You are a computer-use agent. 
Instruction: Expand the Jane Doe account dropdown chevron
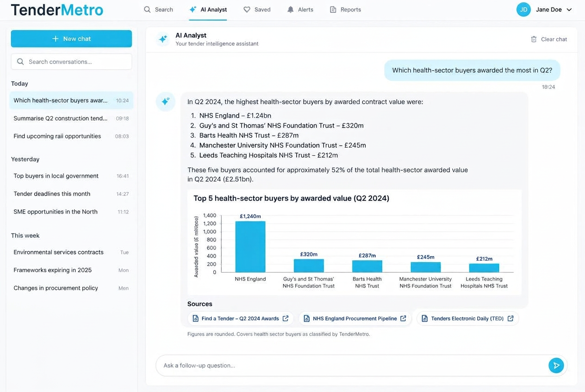569,10
